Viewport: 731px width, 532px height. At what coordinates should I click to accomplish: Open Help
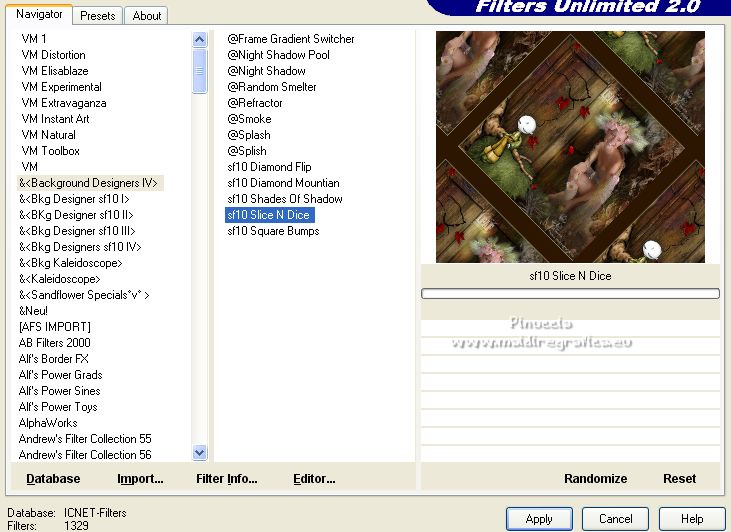point(692,519)
